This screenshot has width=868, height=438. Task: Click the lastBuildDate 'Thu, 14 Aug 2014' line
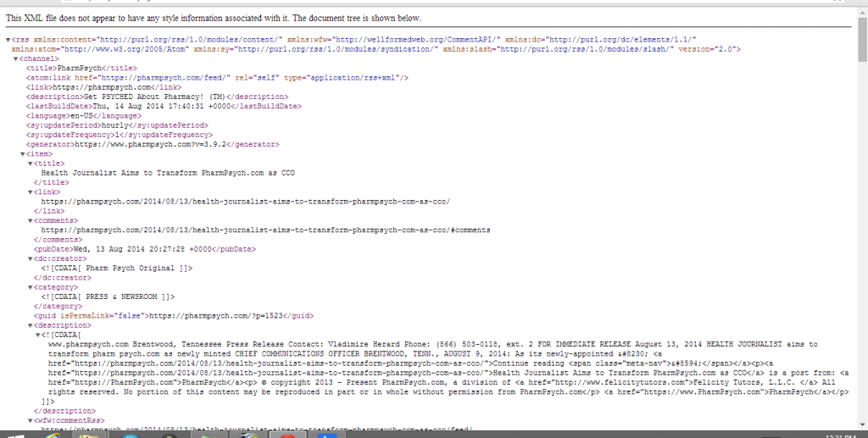(x=164, y=106)
